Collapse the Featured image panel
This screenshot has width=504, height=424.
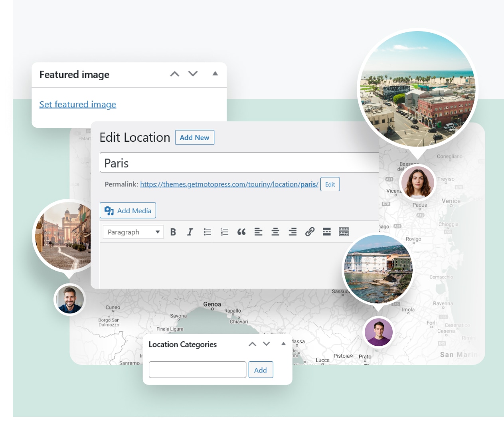pos(215,74)
